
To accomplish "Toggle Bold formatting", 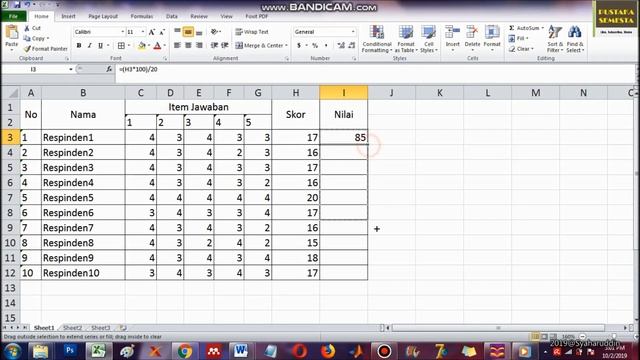I will (x=79, y=45).
